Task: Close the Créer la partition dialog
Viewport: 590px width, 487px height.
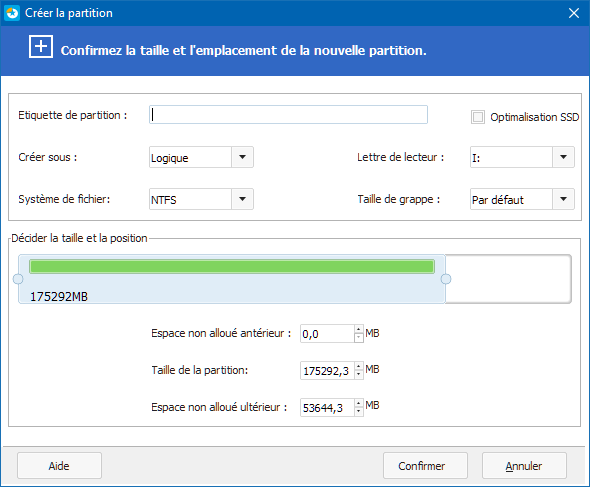Action: click(573, 13)
